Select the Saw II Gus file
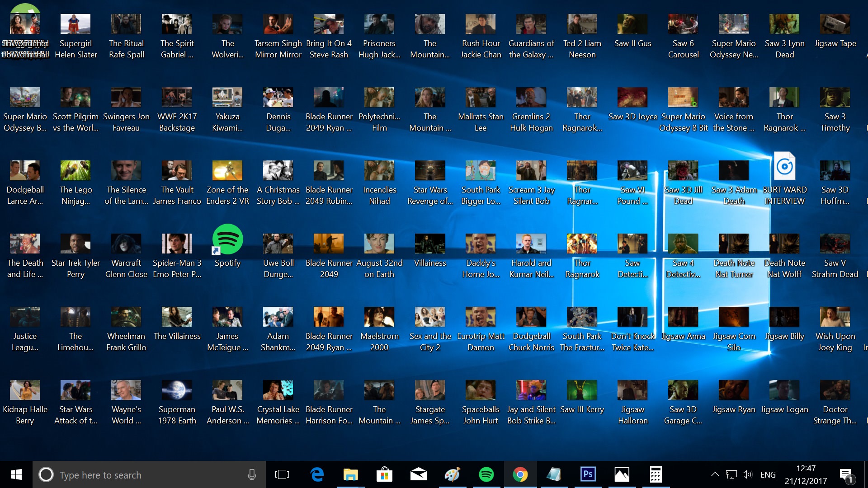Screen dimensions: 868x488 (x=632, y=32)
